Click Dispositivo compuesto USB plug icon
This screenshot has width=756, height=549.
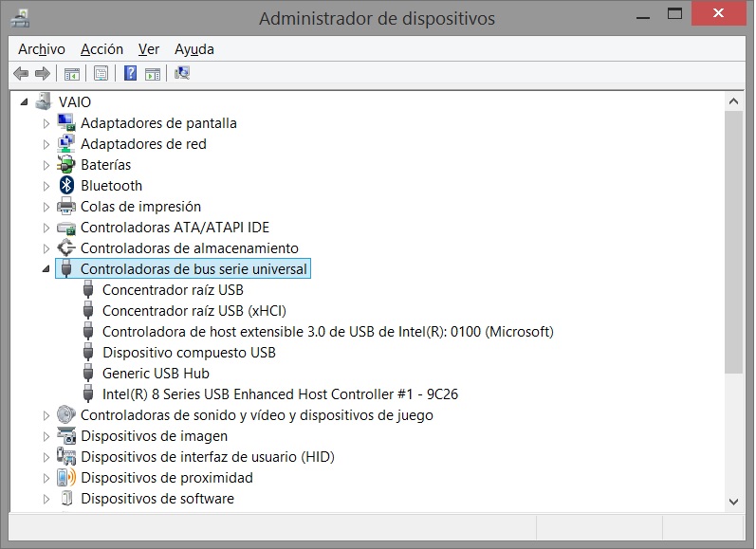(88, 353)
